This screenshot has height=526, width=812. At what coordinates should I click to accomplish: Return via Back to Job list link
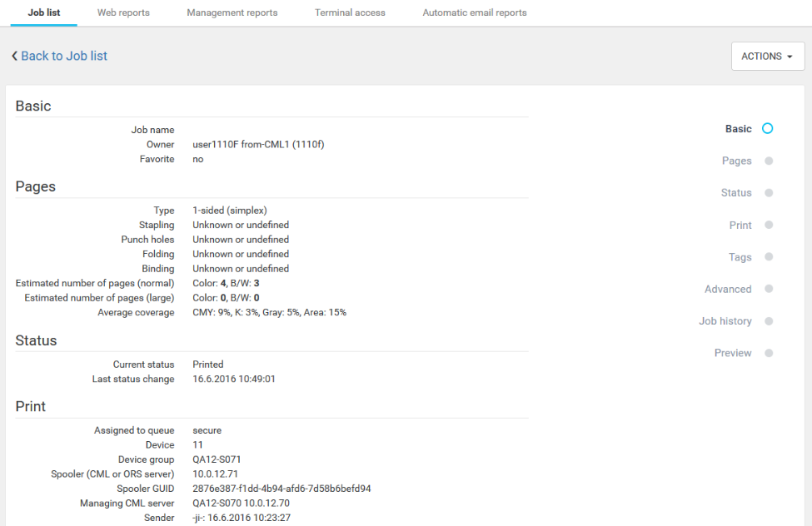(64, 56)
